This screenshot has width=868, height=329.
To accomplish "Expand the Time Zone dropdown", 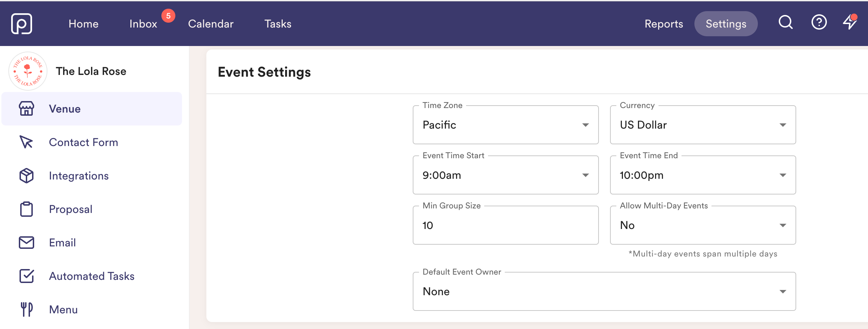I will click(505, 125).
